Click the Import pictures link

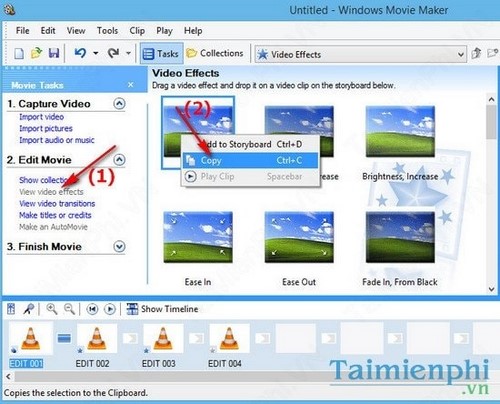(x=46, y=128)
